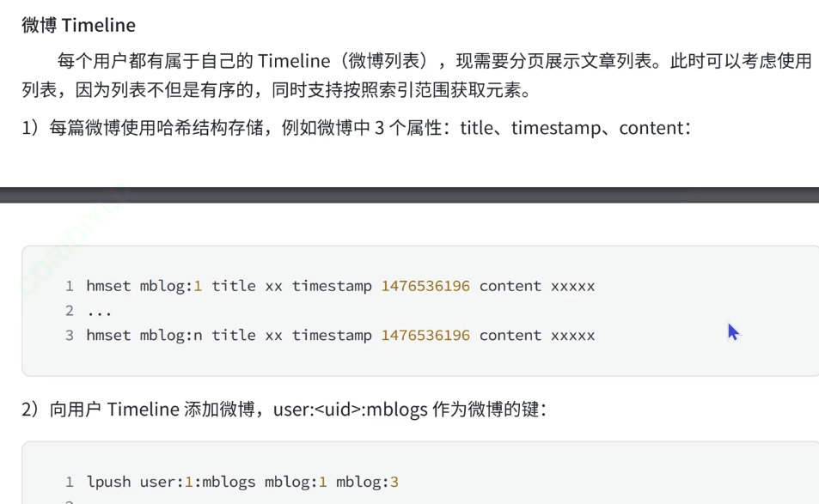Viewport: 819px width, 504px height.
Task: Click line number 2 in the hmset code block
Action: point(70,311)
